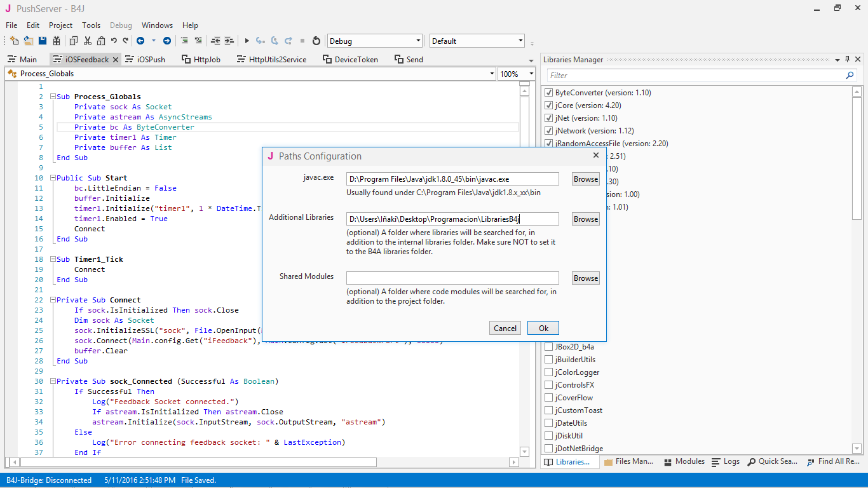Image resolution: width=868 pixels, height=488 pixels.
Task: Open the Default configuration dropdown
Action: 477,41
